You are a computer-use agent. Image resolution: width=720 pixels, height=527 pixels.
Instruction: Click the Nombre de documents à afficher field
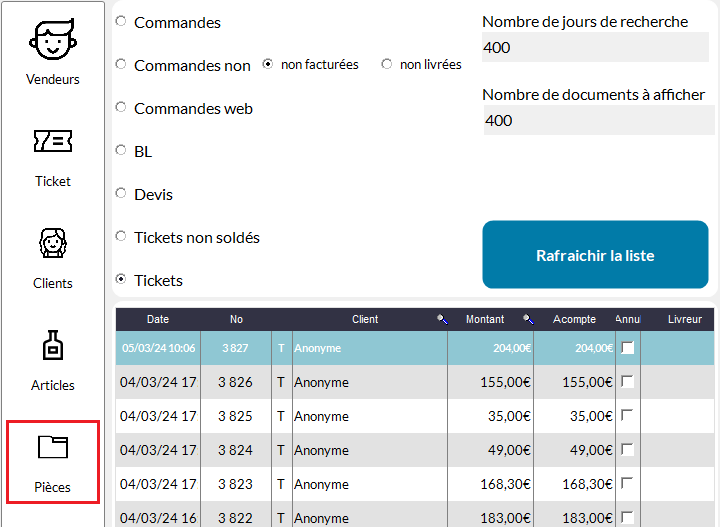[x=595, y=120]
